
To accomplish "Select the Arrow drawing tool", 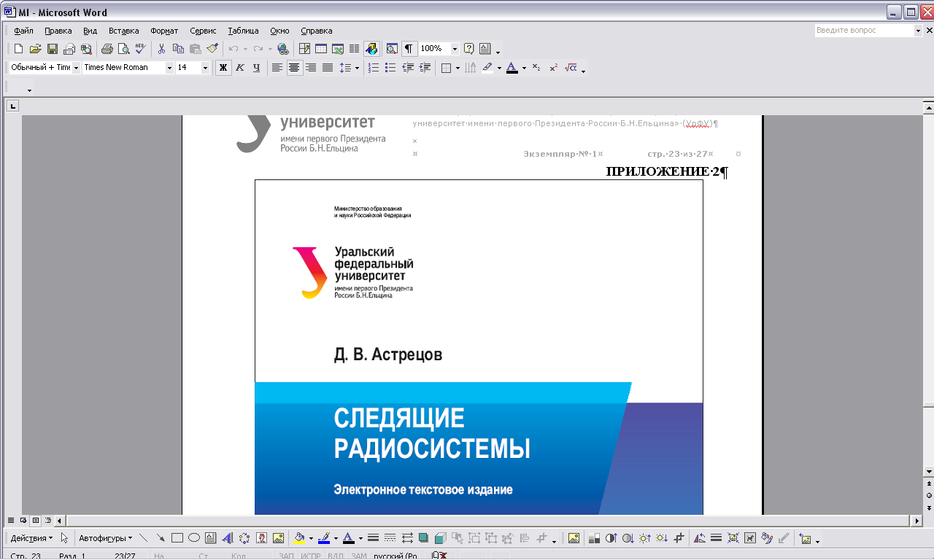I will coord(160,538).
